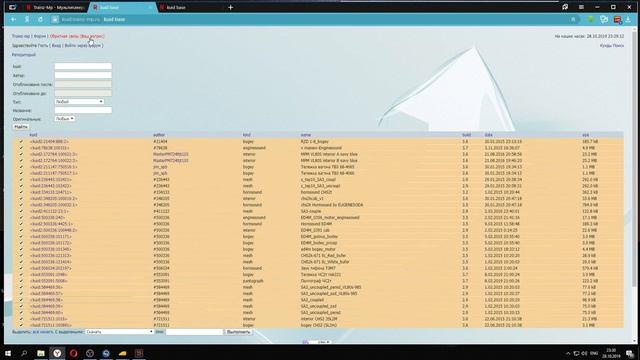Sort the table by the kuid column header
Image resolution: width=640 pixels, height=360 pixels.
tap(33, 135)
